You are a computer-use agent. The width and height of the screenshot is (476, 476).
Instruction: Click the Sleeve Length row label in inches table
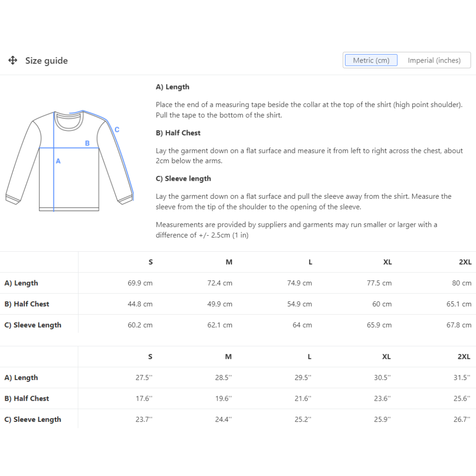point(33,420)
